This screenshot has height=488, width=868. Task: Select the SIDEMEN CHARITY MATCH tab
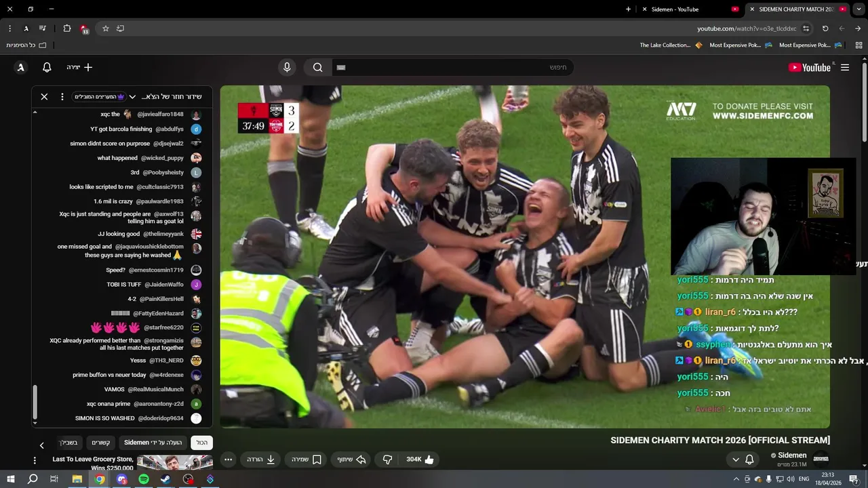[x=796, y=9]
